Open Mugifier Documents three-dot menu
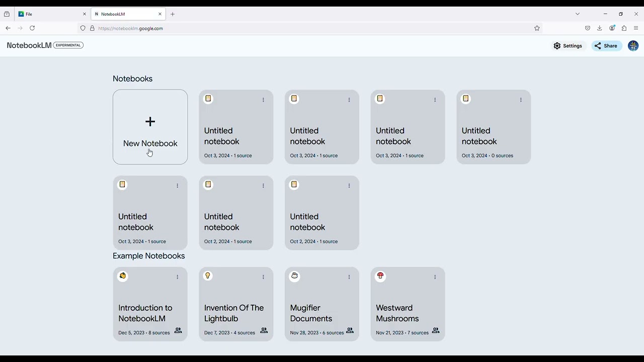The image size is (644, 362). click(x=349, y=277)
